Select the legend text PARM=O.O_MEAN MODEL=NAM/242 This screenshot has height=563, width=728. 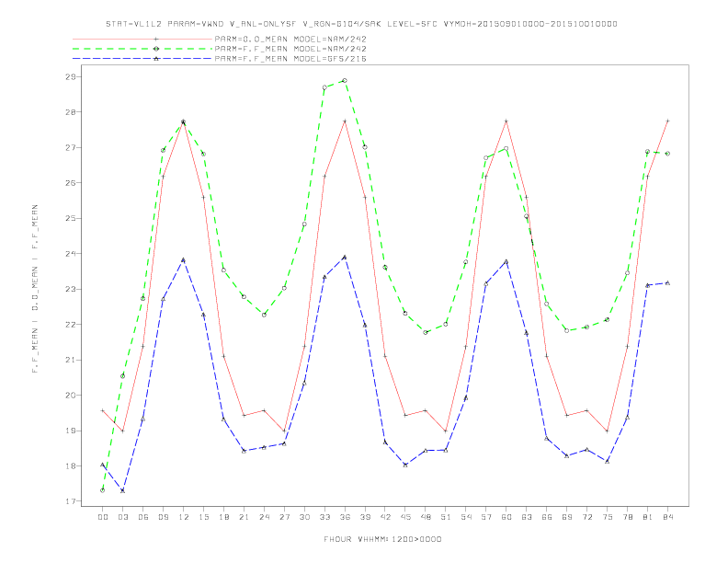tap(290, 39)
